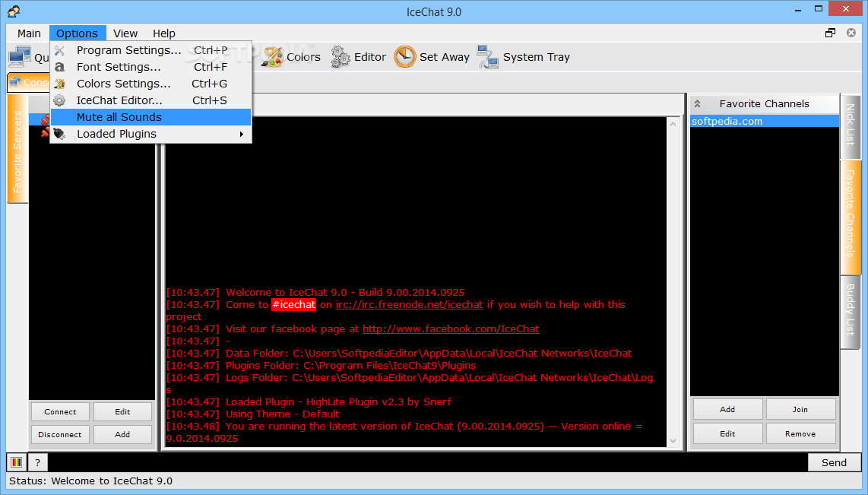Select softpedia.com favorite channel

(765, 121)
